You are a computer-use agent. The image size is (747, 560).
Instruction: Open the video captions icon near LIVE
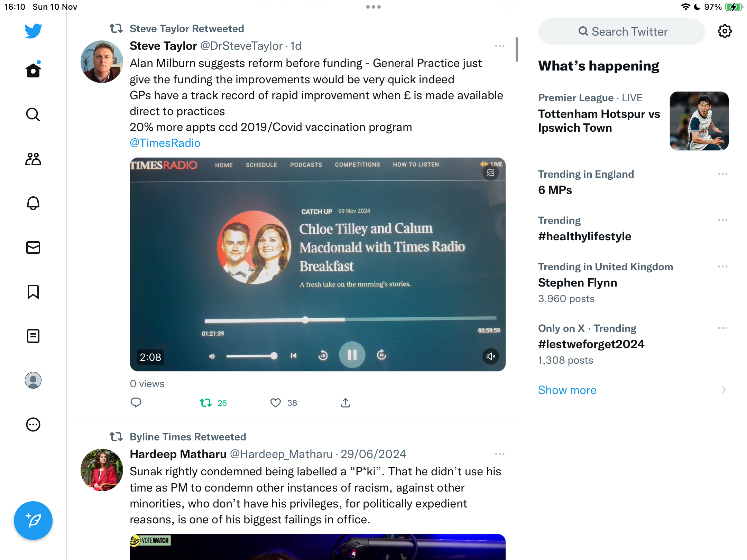point(491,172)
